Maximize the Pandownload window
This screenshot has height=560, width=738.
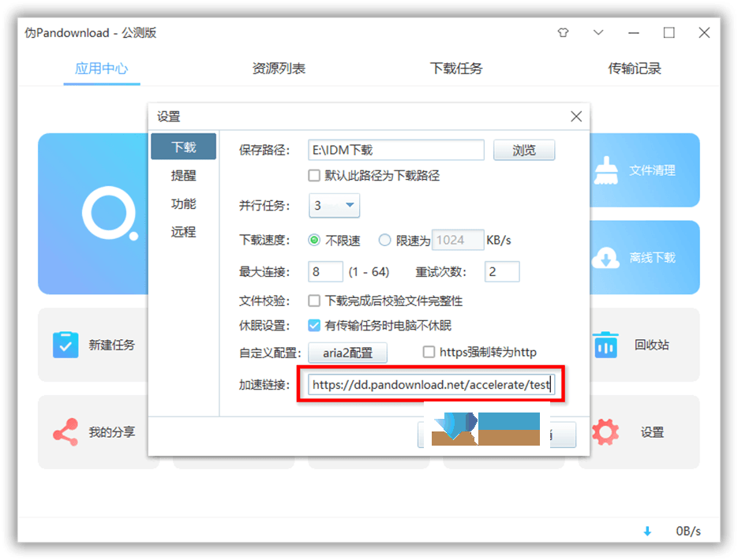tap(669, 32)
